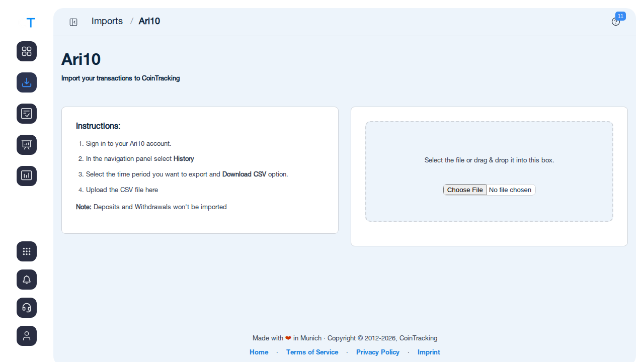Click the Ari10 page heading
644x362 pixels.
[81, 59]
